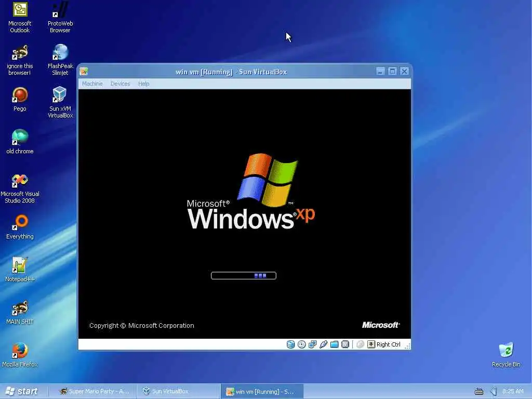Select the Recycle Bin desktop icon

pyautogui.click(x=506, y=355)
